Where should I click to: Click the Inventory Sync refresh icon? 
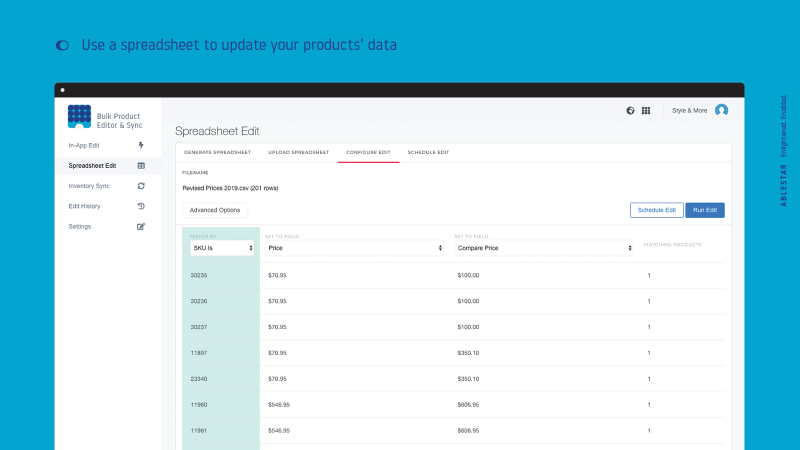click(x=141, y=186)
